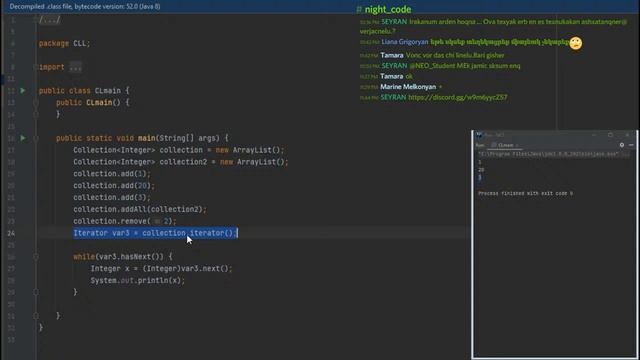Open the night_code channel title
This screenshot has height=360, width=640.
click(388, 9)
